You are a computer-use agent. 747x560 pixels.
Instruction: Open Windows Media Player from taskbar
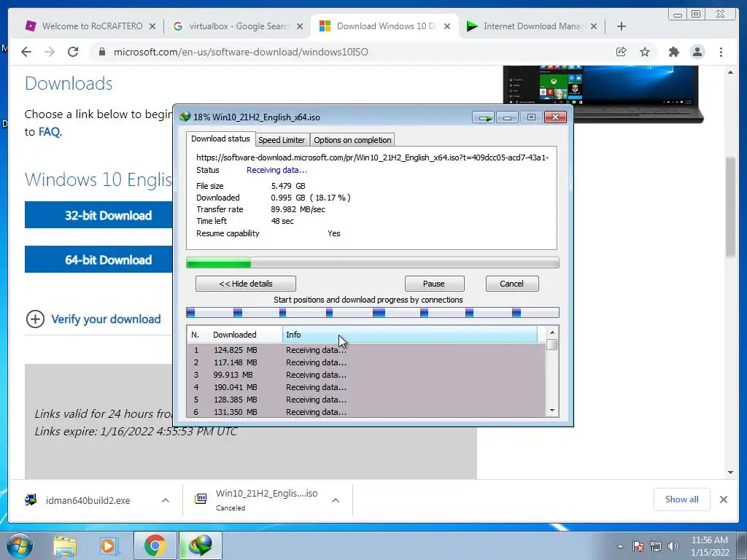pyautogui.click(x=109, y=546)
